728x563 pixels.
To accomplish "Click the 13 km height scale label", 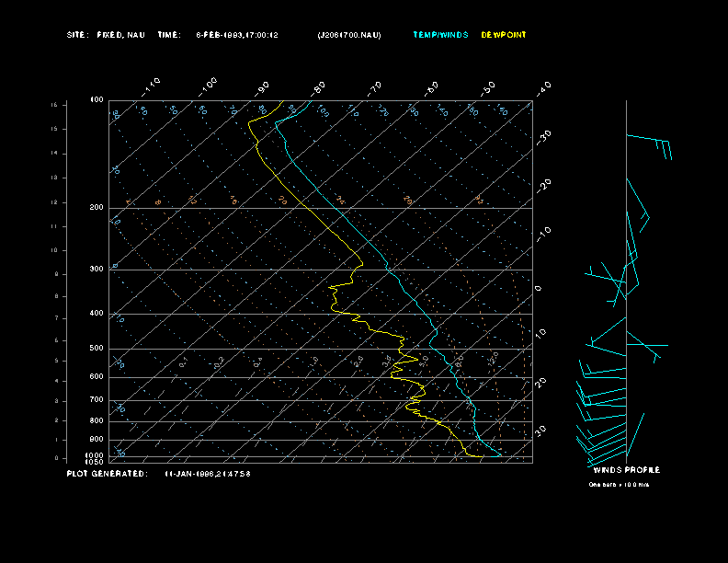I will point(54,178).
